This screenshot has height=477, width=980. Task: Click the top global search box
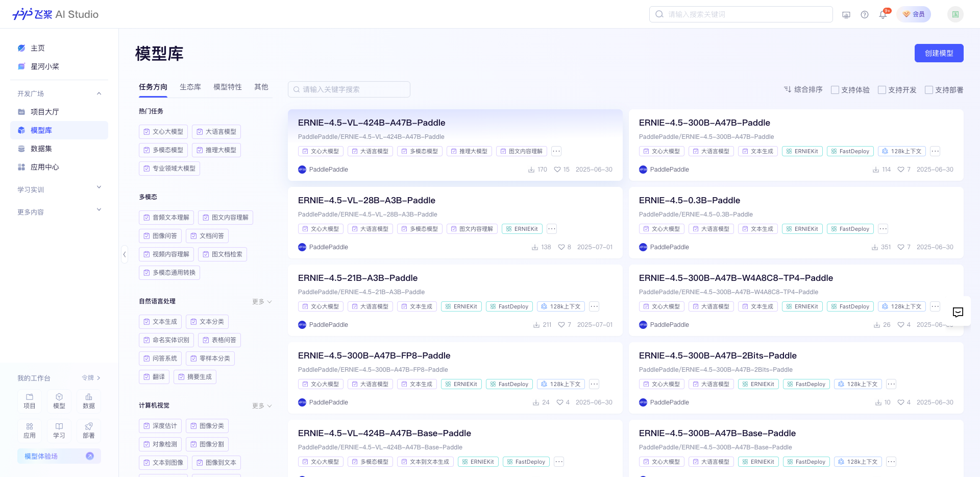pyautogui.click(x=741, y=14)
